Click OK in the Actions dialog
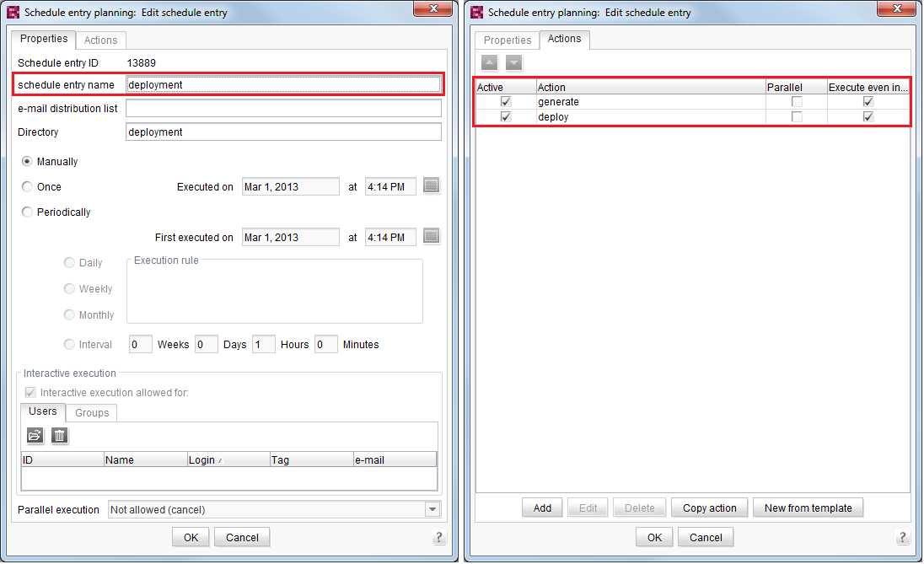The height and width of the screenshot is (564, 924). point(655,538)
